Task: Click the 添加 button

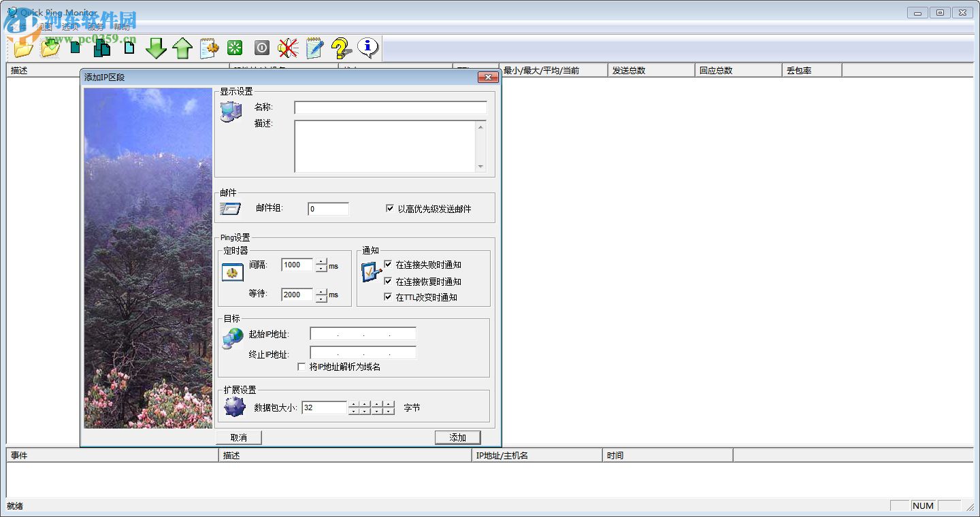Action: 457,437
